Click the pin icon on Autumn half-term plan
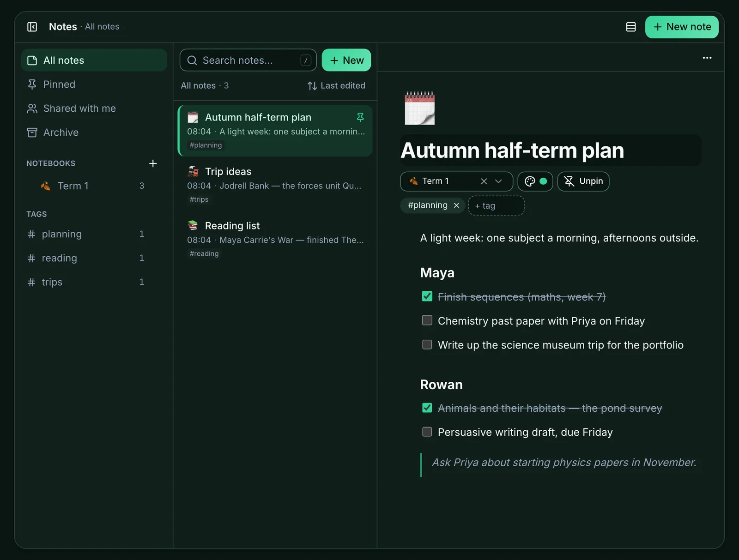This screenshot has height=560, width=739. point(360,117)
